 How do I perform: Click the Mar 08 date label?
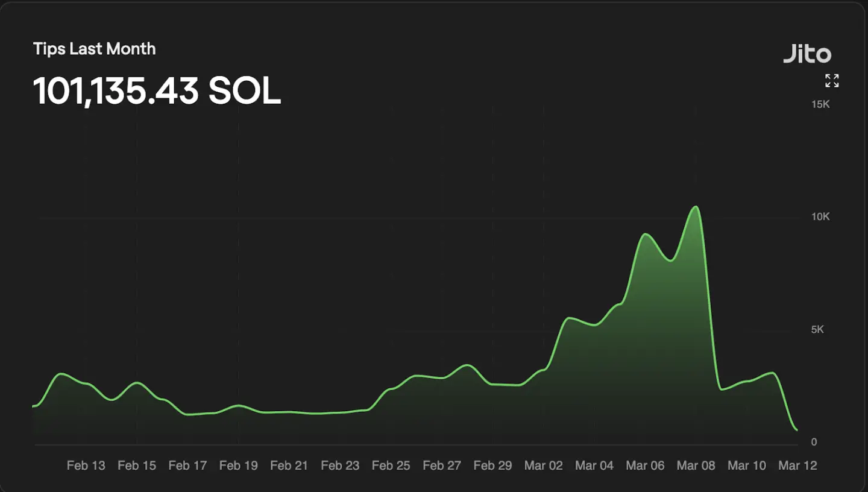tap(696, 465)
